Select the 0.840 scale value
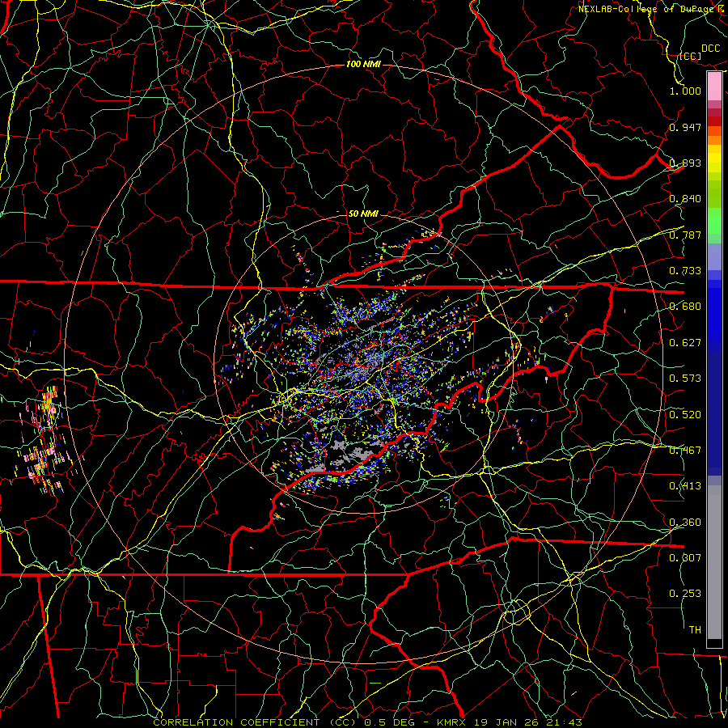This screenshot has width=728, height=728. pyautogui.click(x=685, y=199)
